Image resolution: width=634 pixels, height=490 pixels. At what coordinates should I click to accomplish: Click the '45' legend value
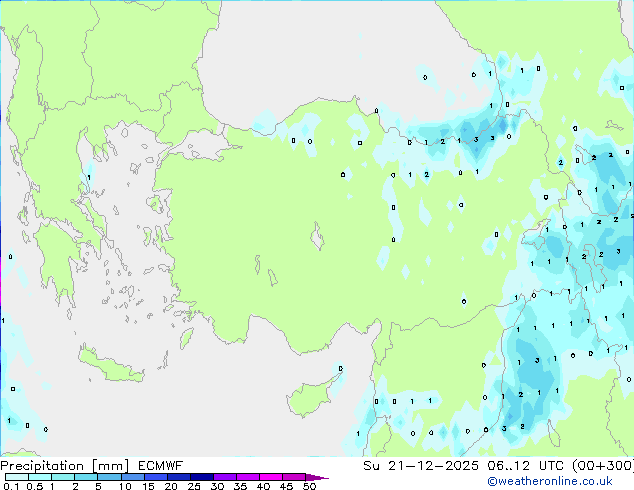286,486
